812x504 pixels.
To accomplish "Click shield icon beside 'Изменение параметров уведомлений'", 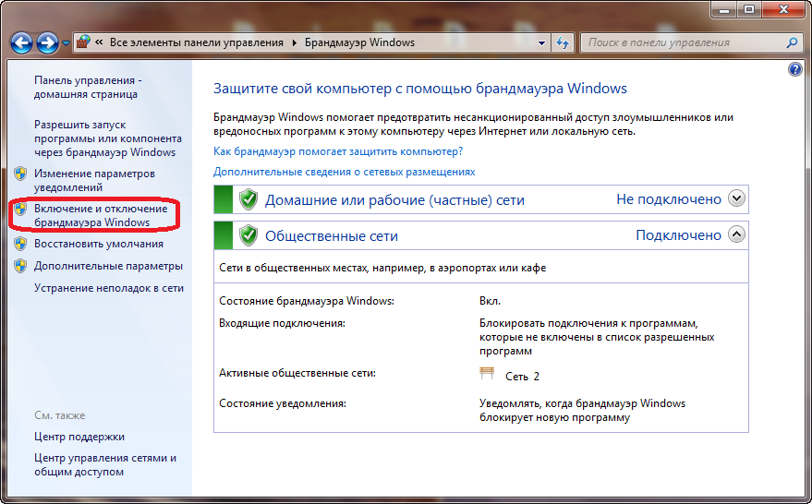I will [20, 174].
